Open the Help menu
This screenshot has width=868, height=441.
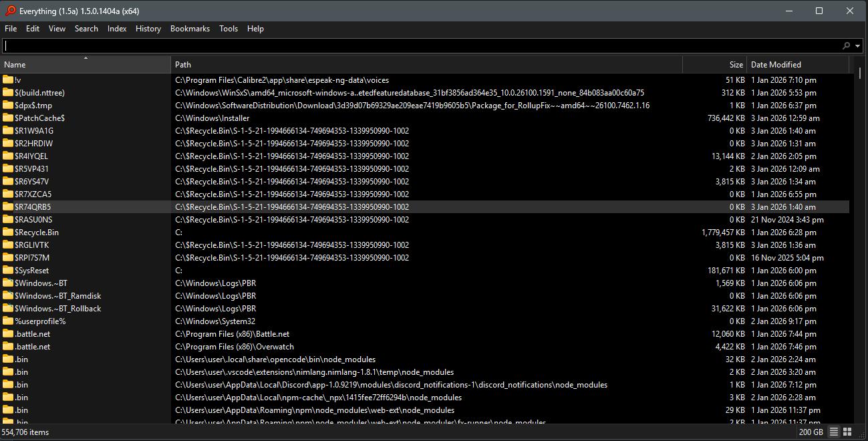255,29
